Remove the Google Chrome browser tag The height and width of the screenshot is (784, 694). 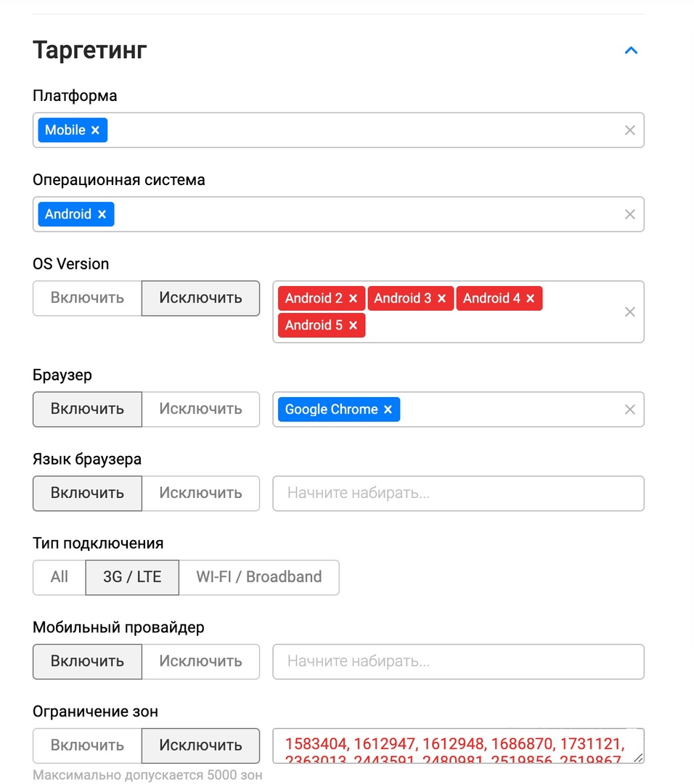(x=388, y=409)
